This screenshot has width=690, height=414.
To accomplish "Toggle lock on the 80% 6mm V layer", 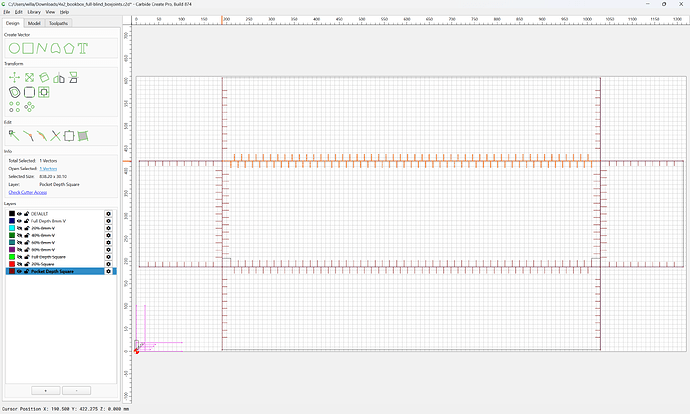I will tap(26, 250).
